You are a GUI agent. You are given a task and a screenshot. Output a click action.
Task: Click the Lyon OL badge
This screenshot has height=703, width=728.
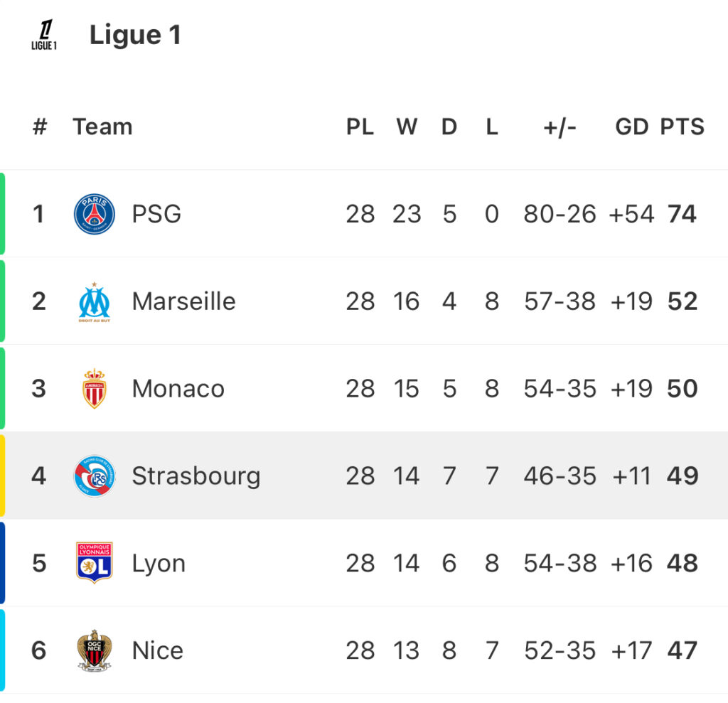coord(95,563)
